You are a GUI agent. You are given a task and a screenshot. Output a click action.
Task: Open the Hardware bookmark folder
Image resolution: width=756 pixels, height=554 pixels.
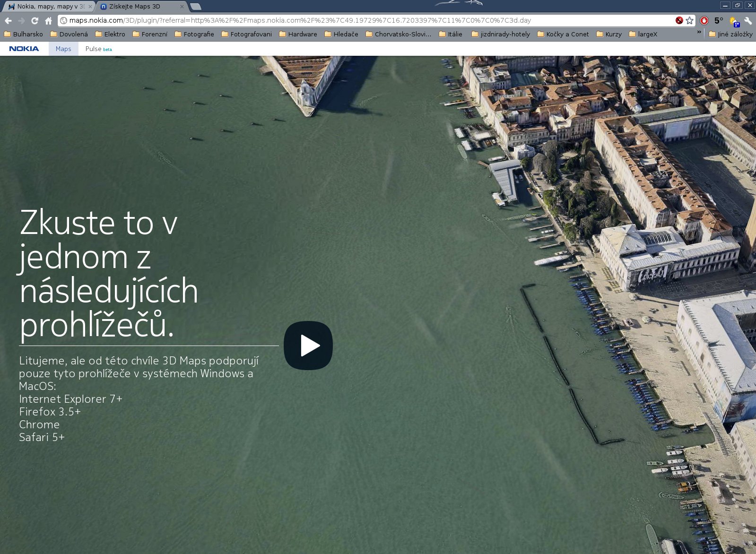pos(298,34)
